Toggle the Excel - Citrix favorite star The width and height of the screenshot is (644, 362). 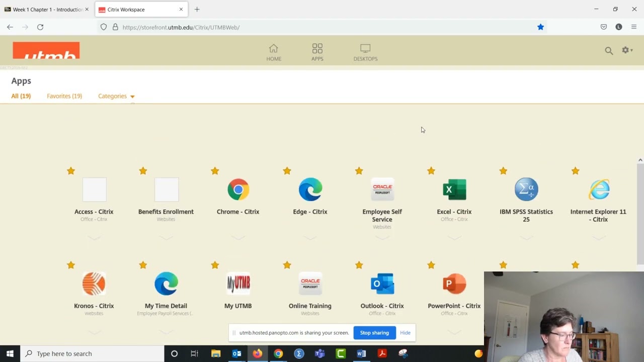(x=431, y=171)
